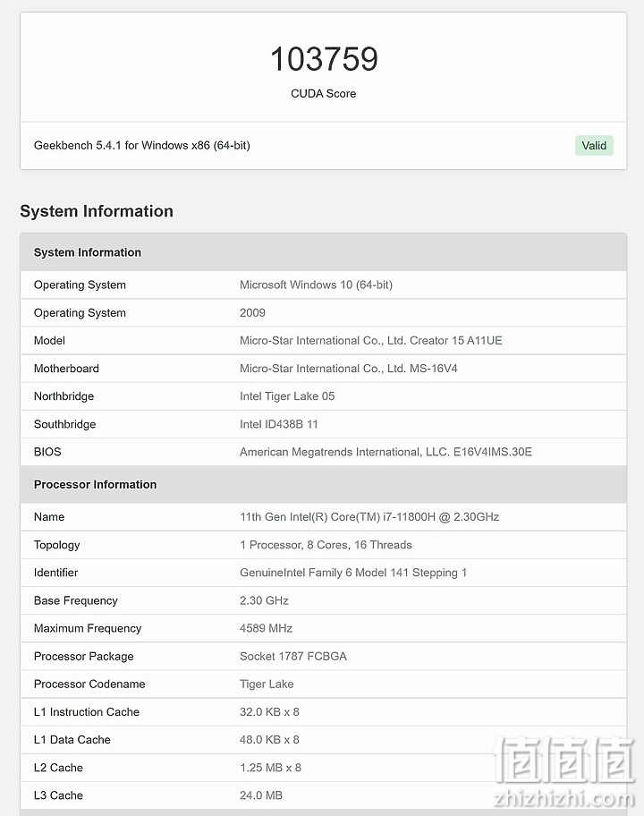644x816 pixels.
Task: Select Intel ID438B 11 value
Action: pyautogui.click(x=279, y=424)
